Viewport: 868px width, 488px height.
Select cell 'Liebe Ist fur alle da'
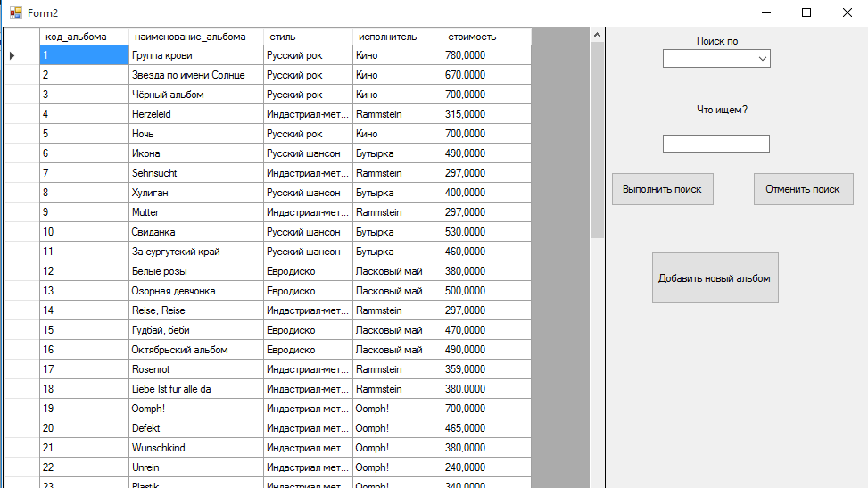(x=196, y=389)
